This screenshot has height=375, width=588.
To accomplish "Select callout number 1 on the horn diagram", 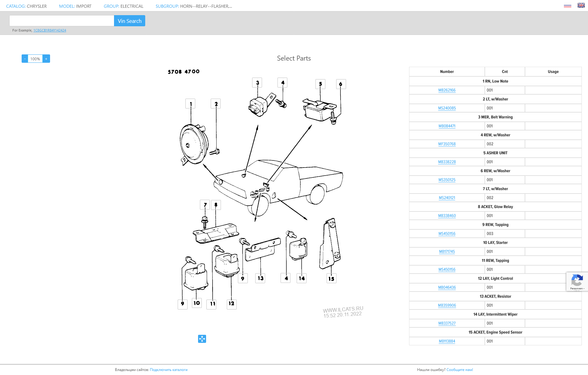I will pos(190,104).
